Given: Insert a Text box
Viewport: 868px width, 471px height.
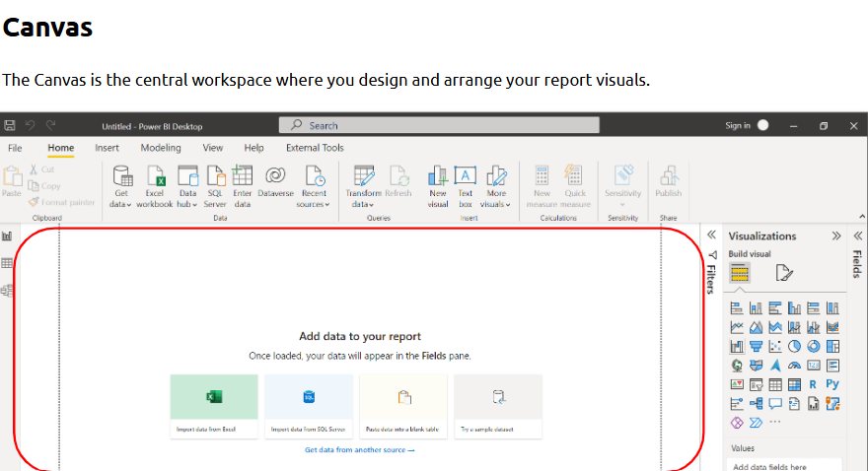Looking at the screenshot, I should (465, 187).
